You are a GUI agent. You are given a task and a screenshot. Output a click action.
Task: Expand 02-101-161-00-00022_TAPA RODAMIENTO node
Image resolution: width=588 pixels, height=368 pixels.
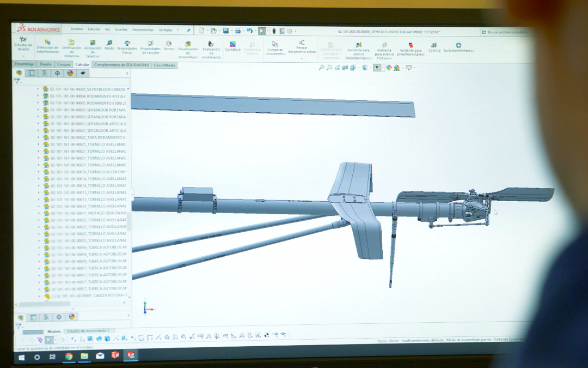click(38, 137)
